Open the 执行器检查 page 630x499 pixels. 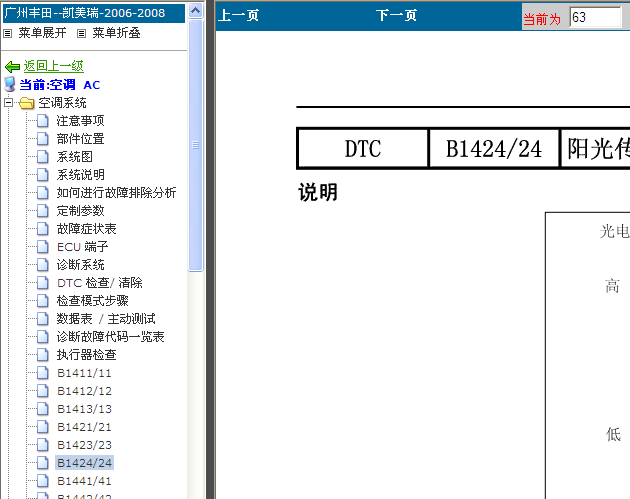pyautogui.click(x=86, y=355)
